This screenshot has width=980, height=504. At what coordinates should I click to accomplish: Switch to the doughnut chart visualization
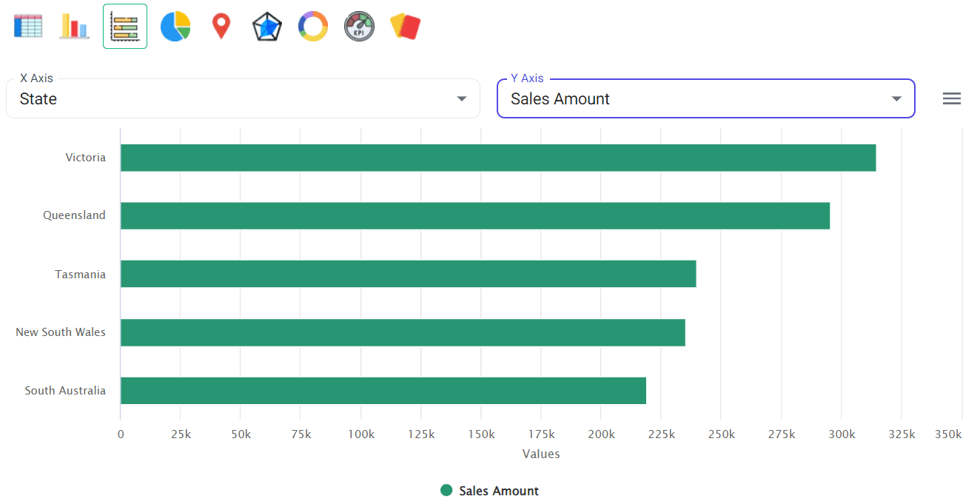point(312,24)
